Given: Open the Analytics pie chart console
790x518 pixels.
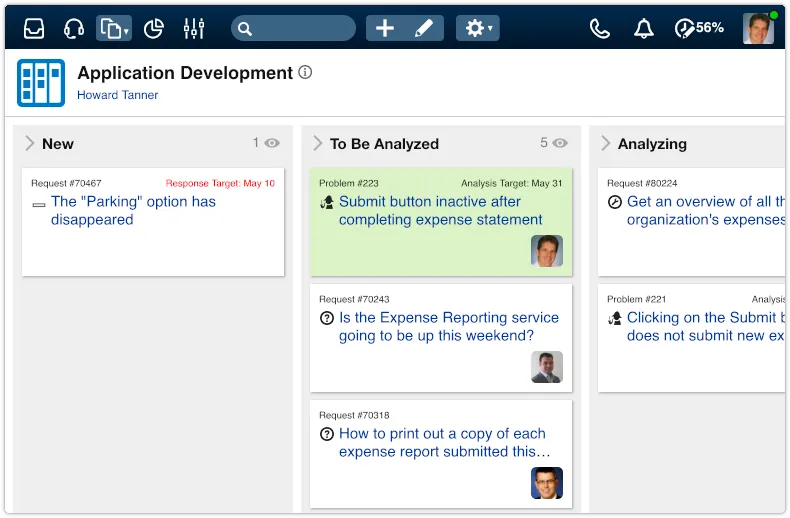Looking at the screenshot, I should [x=154, y=28].
